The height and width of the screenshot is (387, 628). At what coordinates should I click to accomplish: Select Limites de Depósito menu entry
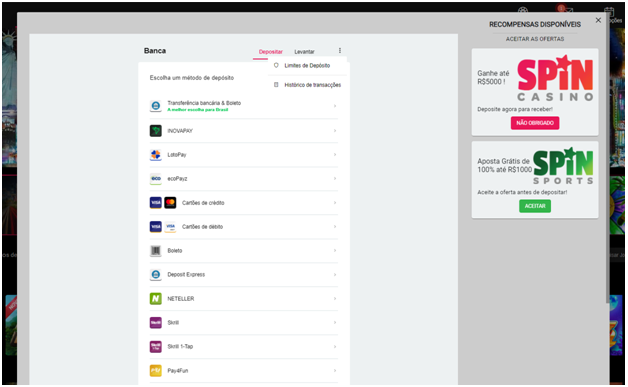point(307,65)
